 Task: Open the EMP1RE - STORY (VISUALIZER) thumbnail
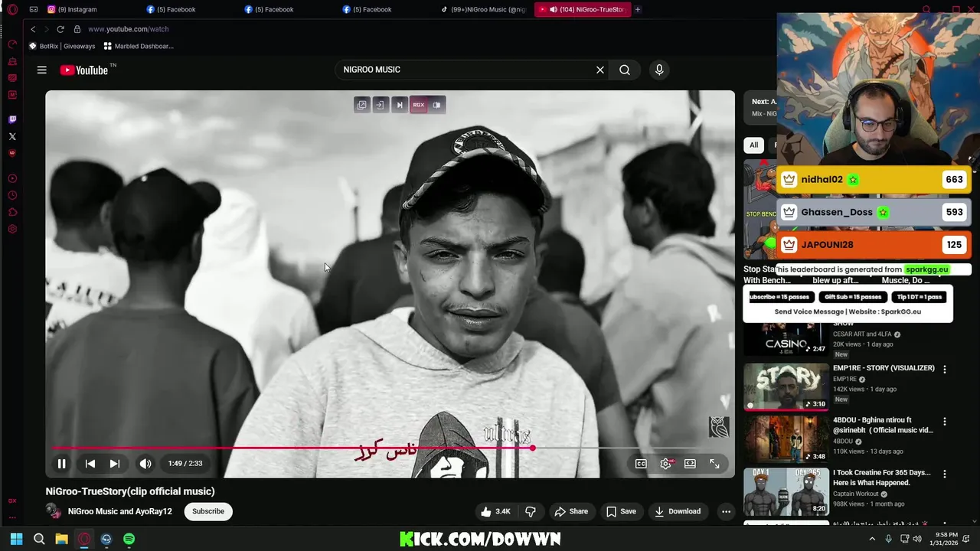click(786, 387)
